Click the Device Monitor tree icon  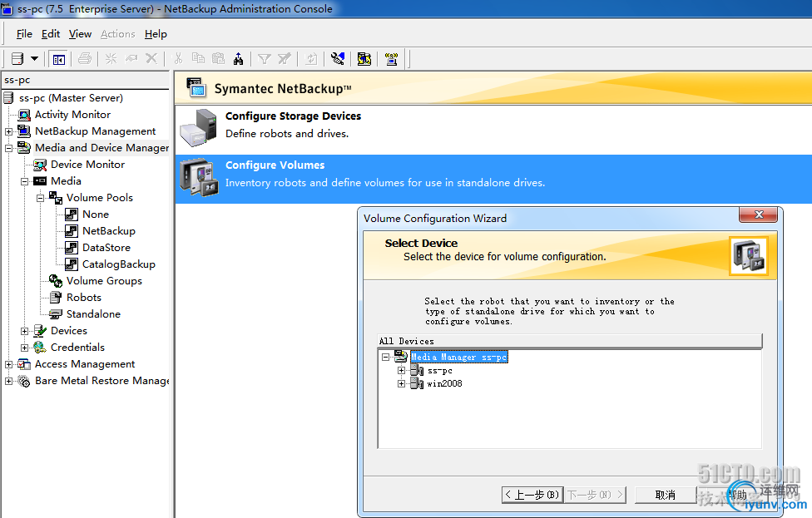40,165
